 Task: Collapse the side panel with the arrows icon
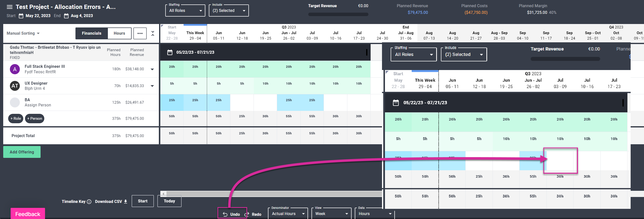tap(153, 33)
